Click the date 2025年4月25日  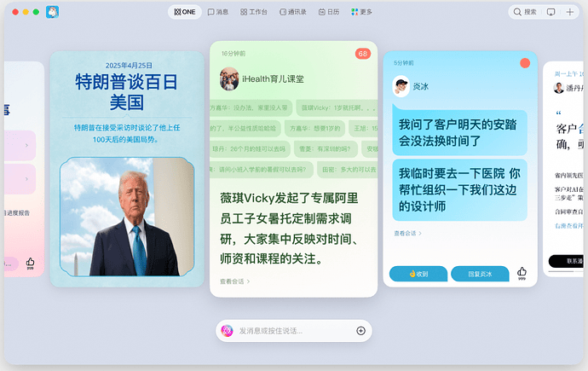(x=129, y=66)
